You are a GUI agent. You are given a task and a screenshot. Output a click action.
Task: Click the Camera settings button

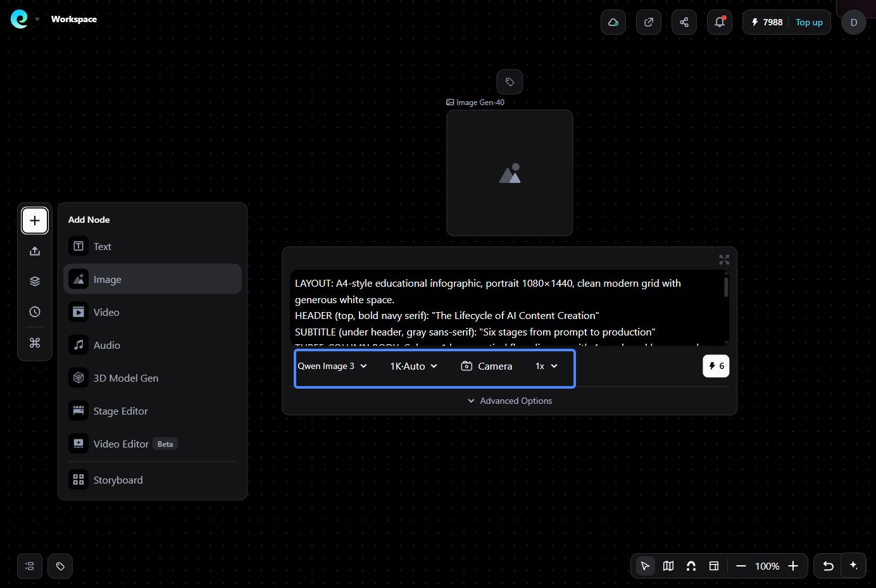[487, 366]
